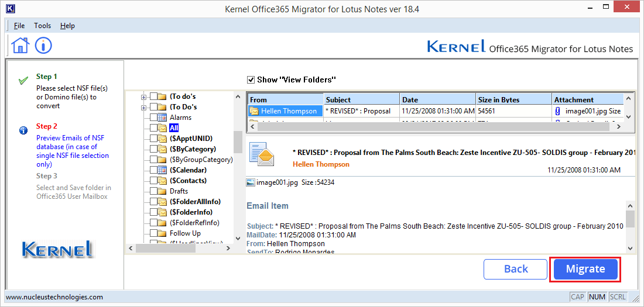644x307 pixels.
Task: Sort emails by Date column header
Action: 438,99
